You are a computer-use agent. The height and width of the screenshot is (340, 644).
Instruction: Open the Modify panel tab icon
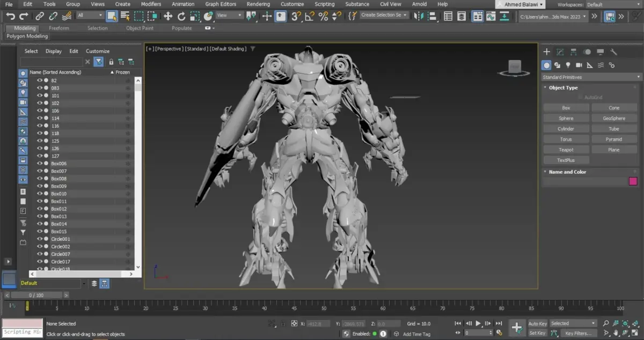pyautogui.click(x=560, y=52)
